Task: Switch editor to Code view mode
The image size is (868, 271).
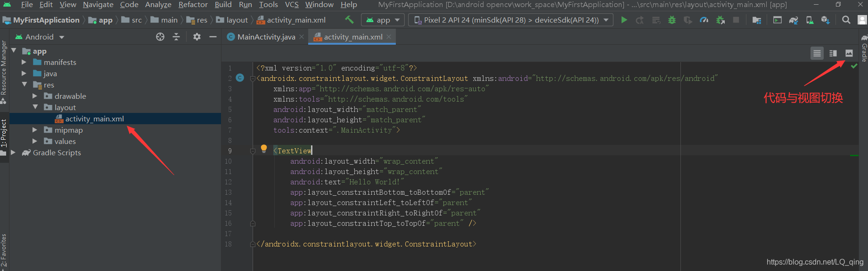Action: tap(817, 53)
